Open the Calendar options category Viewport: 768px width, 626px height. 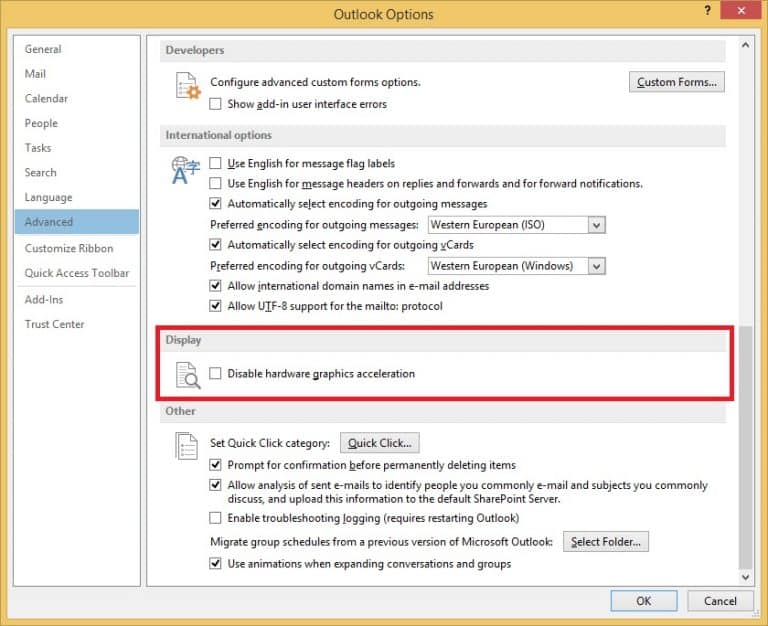pyautogui.click(x=77, y=98)
